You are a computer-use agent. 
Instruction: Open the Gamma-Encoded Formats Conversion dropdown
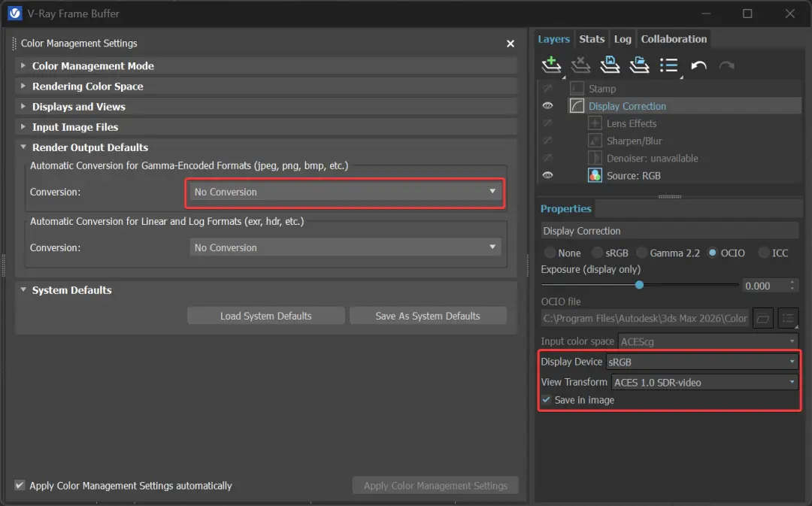tap(345, 192)
